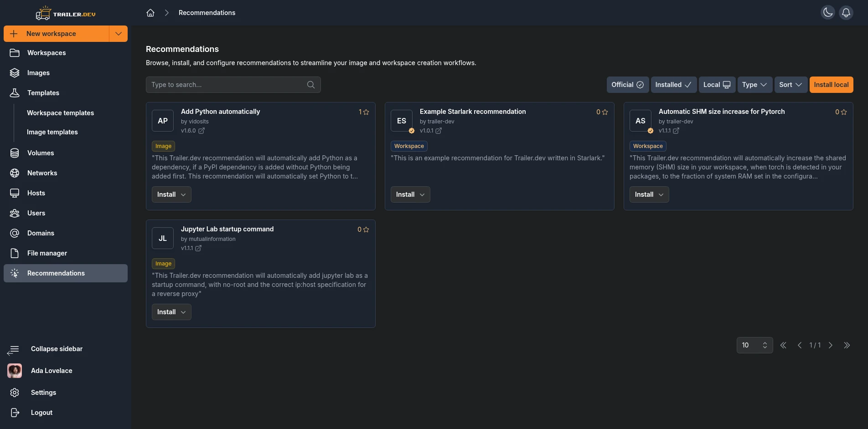
Task: Open external link for v1.0.1
Action: (x=439, y=131)
